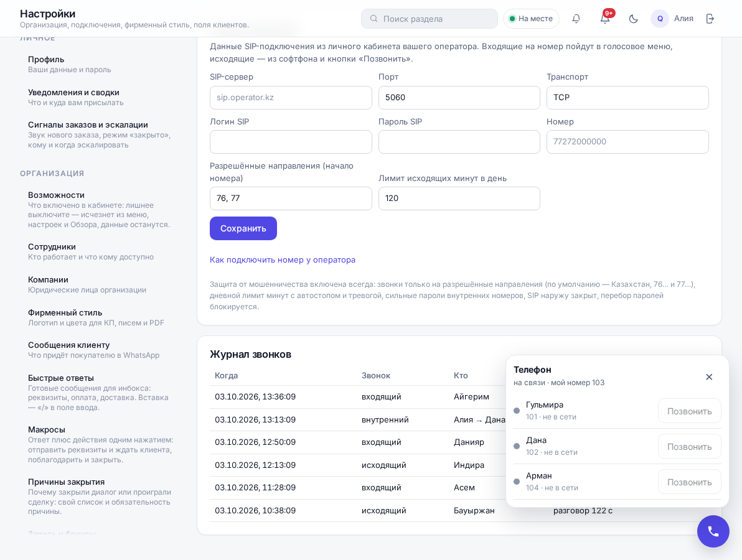
Task: Click the Бауыржан caller name cell
Action: pyautogui.click(x=474, y=510)
